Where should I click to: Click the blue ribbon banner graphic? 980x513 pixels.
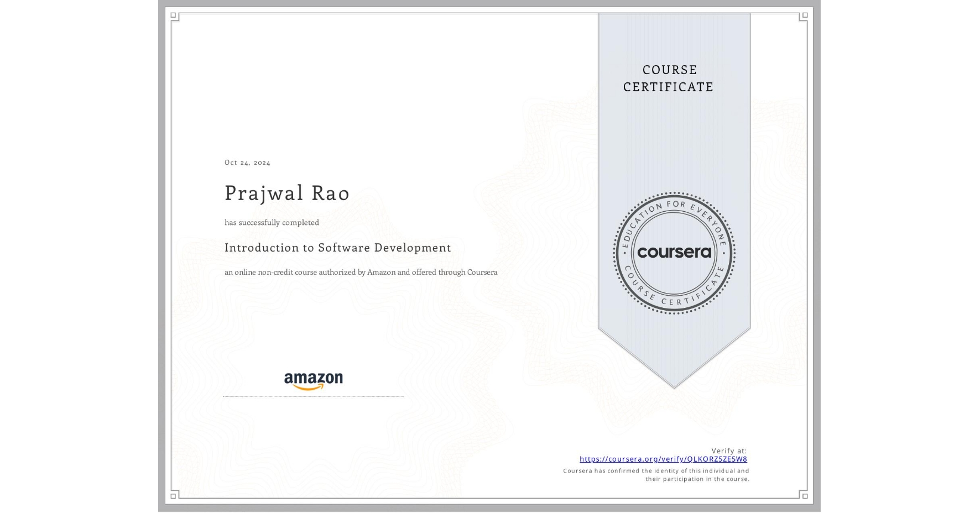674,138
